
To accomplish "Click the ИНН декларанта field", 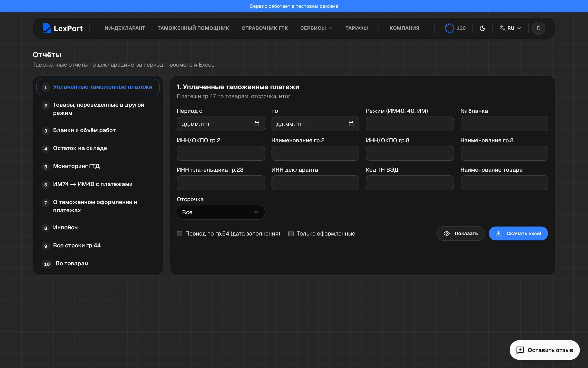I will coord(315,183).
